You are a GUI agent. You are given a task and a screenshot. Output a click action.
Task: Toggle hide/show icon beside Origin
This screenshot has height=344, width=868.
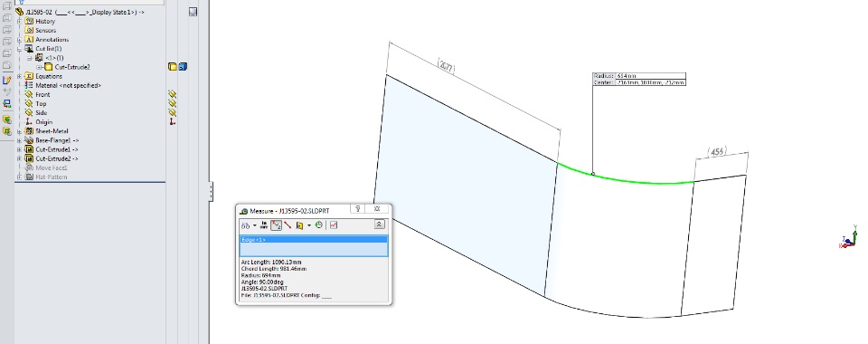click(172, 122)
